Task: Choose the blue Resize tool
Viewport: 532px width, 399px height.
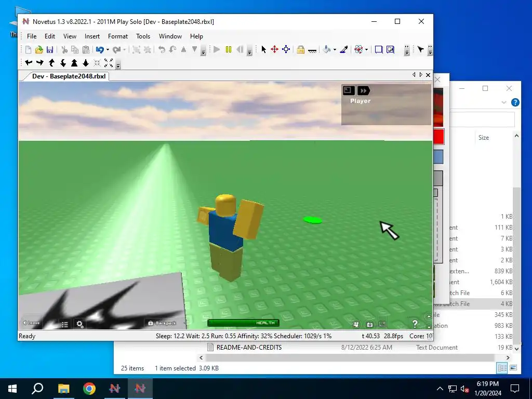Action: [x=286, y=49]
